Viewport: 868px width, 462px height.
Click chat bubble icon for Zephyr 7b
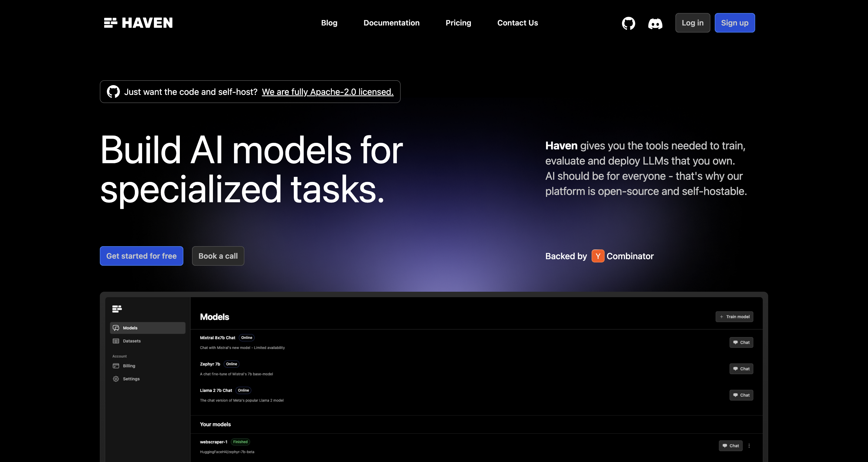pyautogui.click(x=735, y=369)
